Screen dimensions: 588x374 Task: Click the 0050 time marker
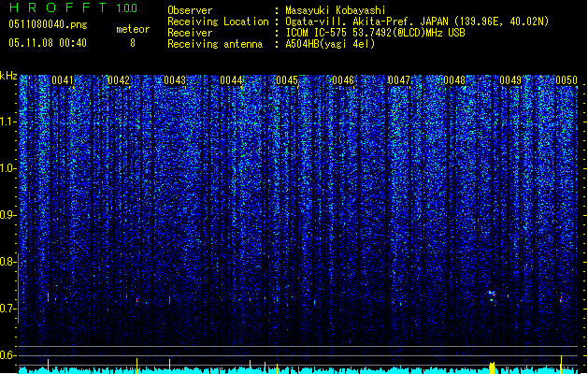566,80
